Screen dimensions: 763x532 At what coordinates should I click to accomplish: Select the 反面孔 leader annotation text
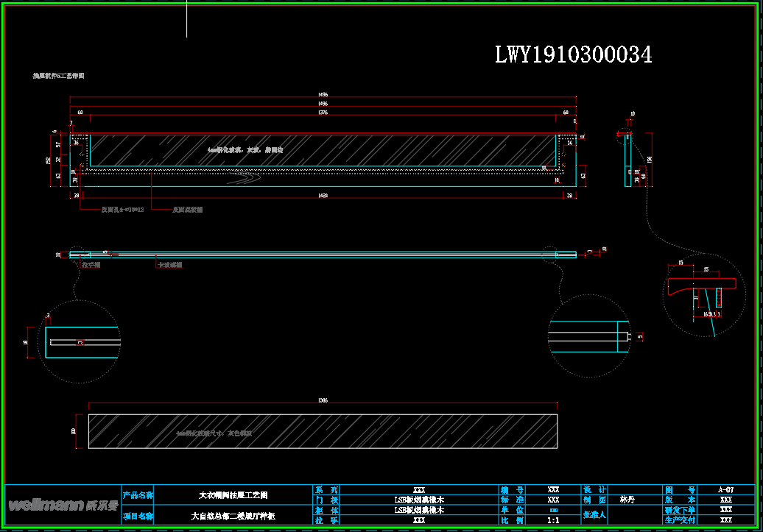point(122,210)
